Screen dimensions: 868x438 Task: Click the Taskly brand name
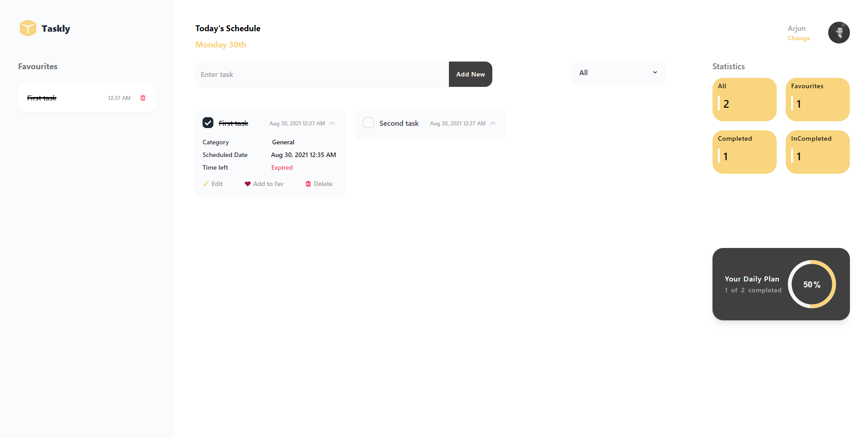pos(56,29)
